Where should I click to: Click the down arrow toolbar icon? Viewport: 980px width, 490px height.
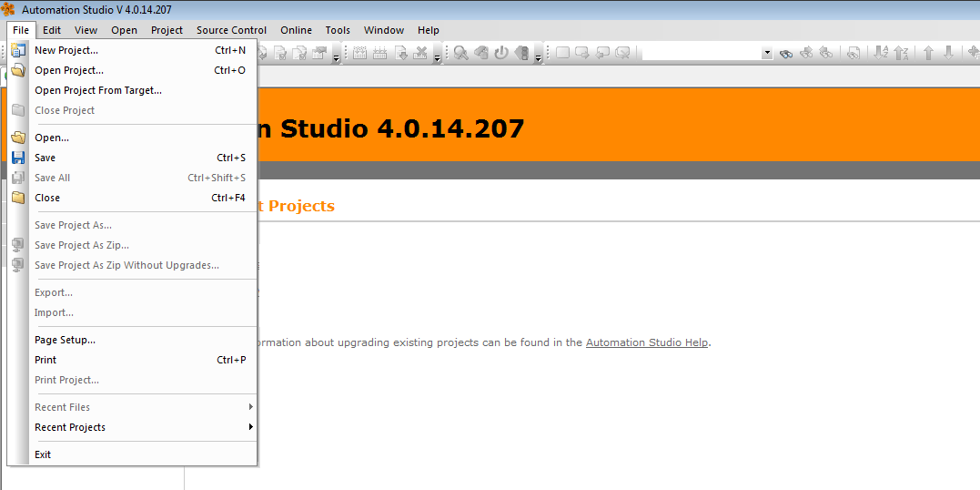click(948, 53)
